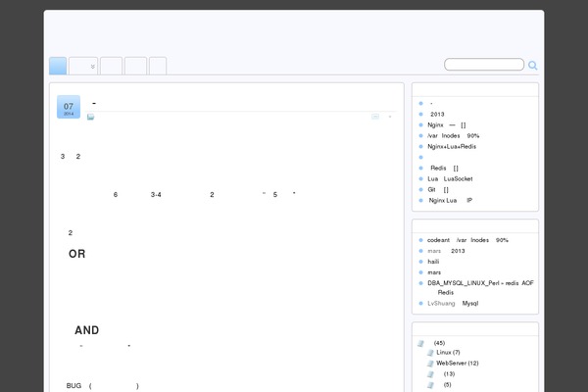The image size is (588, 392).
Task: Click the blue magnifier search icon
Action: [532, 66]
